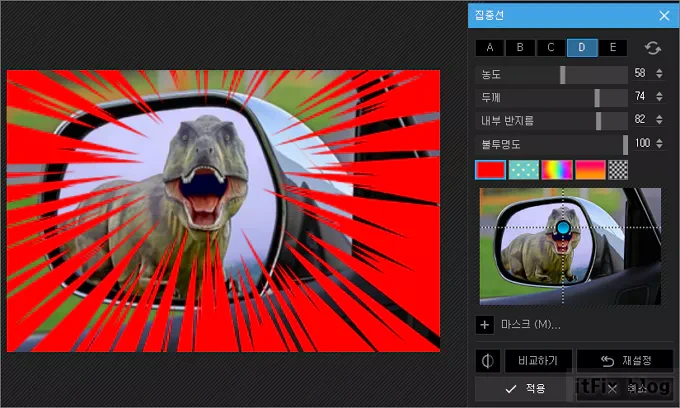Decrease the 내부 반지름 value with down arrow
This screenshot has height=408, width=680.
[x=660, y=123]
